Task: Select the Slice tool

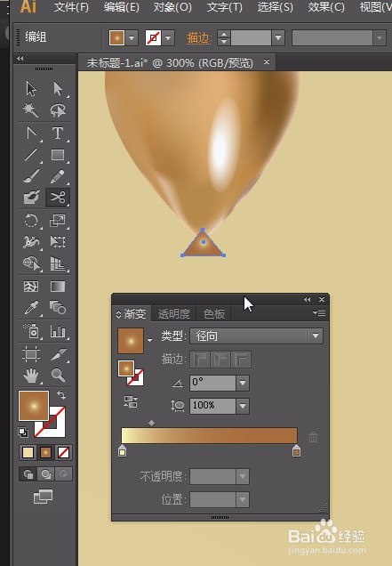Action: [58, 354]
